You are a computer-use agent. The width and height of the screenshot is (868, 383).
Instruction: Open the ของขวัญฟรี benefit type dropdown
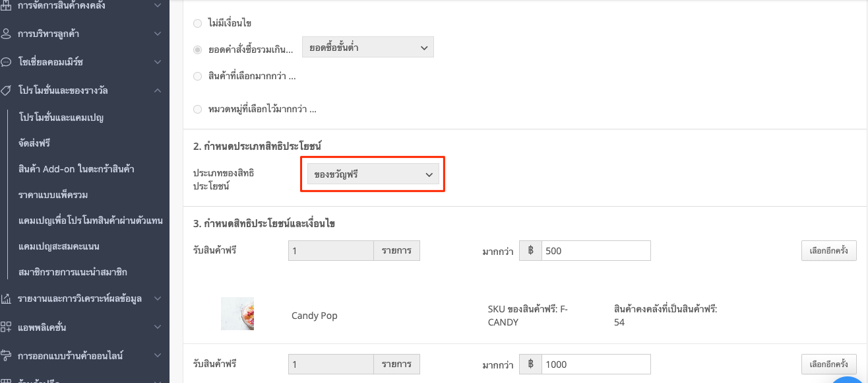click(x=373, y=174)
